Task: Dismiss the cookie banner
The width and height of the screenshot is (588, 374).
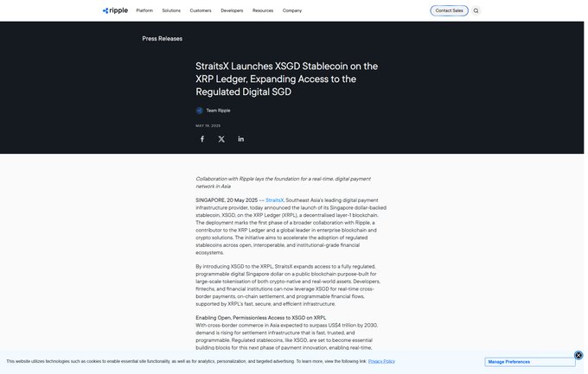Action: [578, 355]
